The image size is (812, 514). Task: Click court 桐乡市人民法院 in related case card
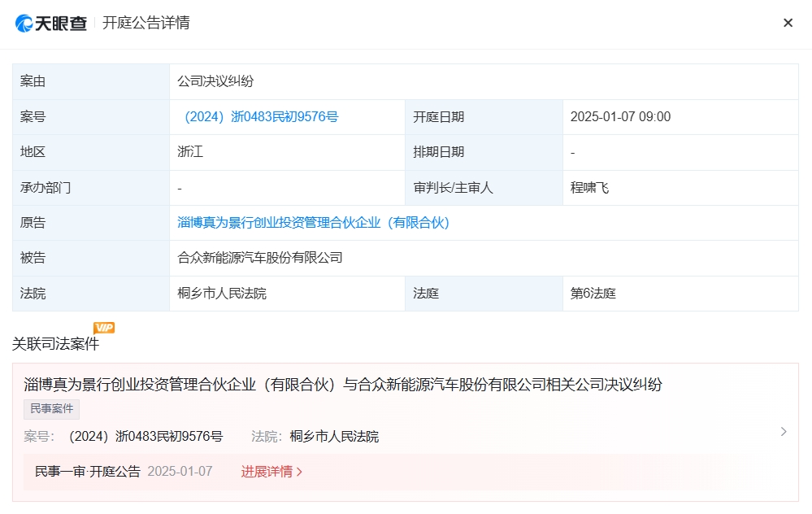click(x=334, y=437)
